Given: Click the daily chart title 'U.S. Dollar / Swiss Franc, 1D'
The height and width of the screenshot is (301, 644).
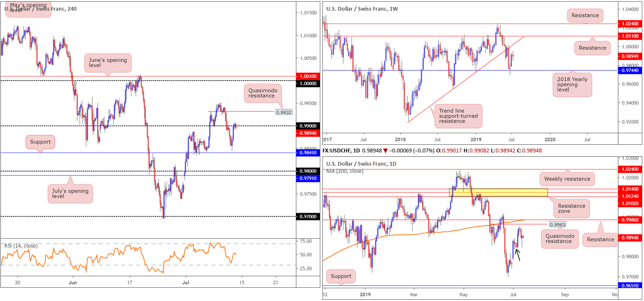Looking at the screenshot, I should [x=361, y=164].
